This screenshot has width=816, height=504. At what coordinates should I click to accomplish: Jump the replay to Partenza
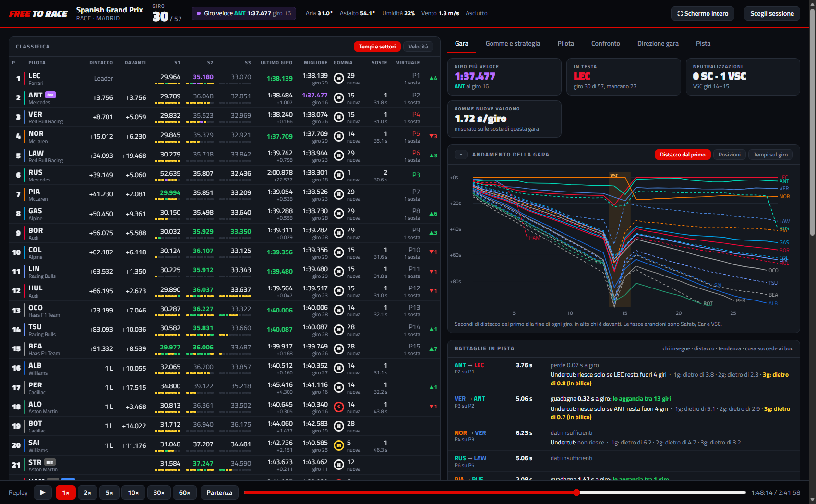[219, 492]
